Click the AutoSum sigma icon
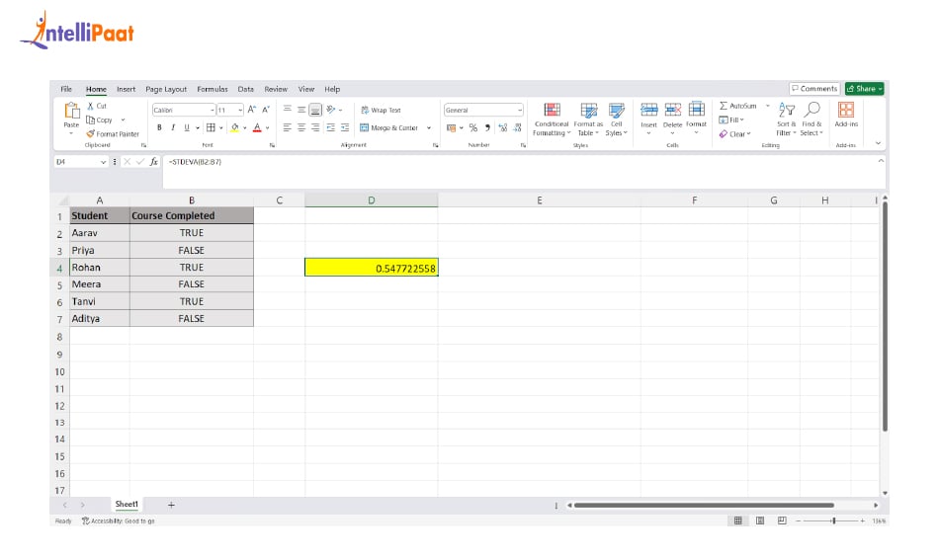 pyautogui.click(x=724, y=106)
